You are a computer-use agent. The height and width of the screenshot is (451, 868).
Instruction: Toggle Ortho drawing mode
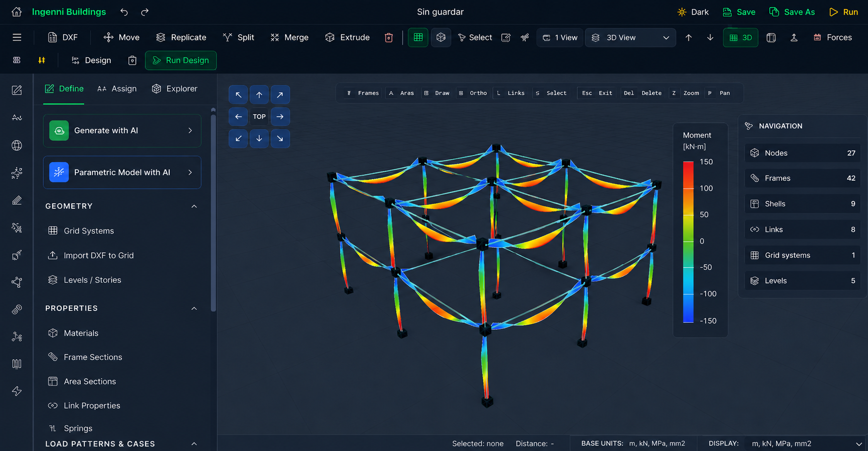[x=473, y=93]
